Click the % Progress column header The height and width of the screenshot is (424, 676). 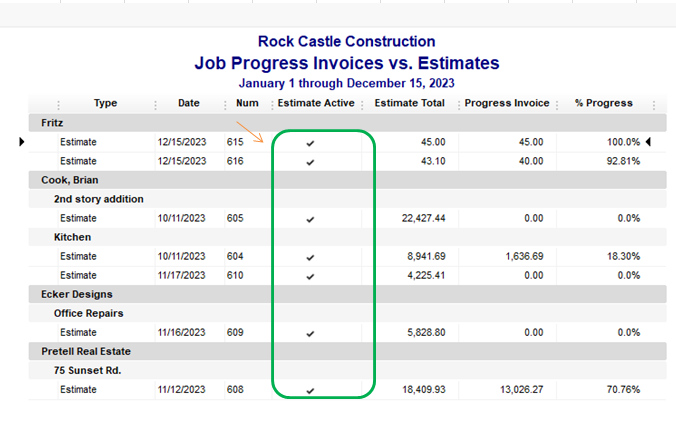pos(604,103)
